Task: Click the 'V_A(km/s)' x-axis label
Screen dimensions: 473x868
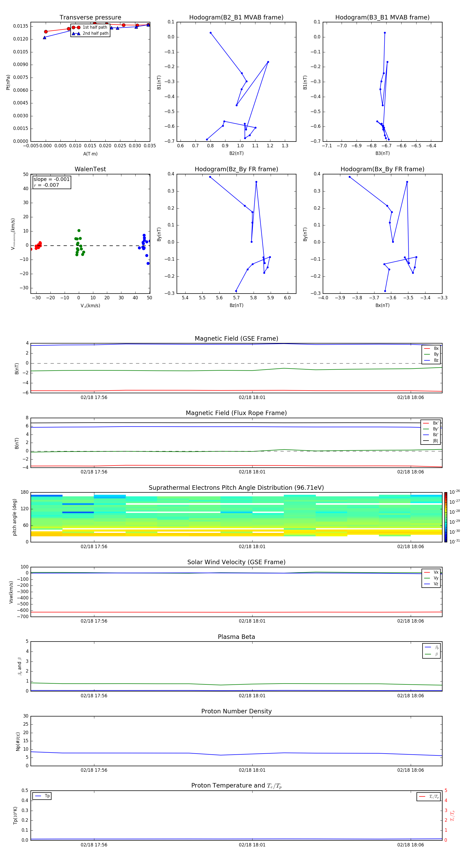Action: click(90, 306)
